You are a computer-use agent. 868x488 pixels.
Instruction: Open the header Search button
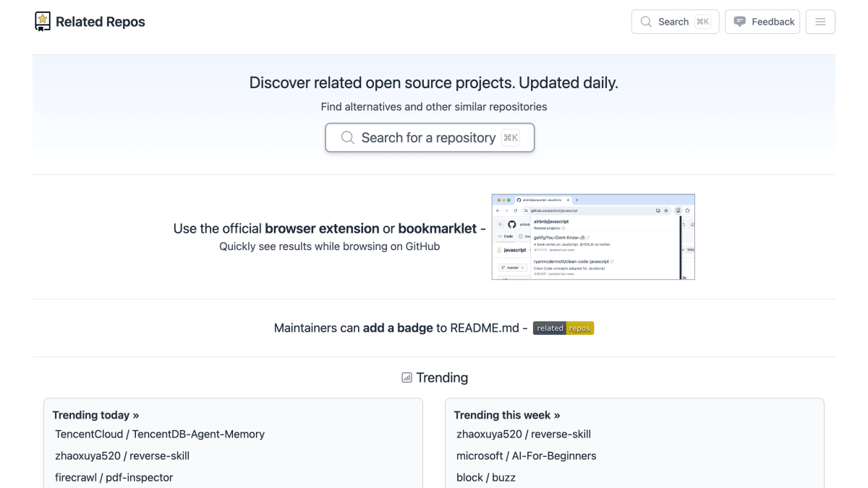coord(675,22)
